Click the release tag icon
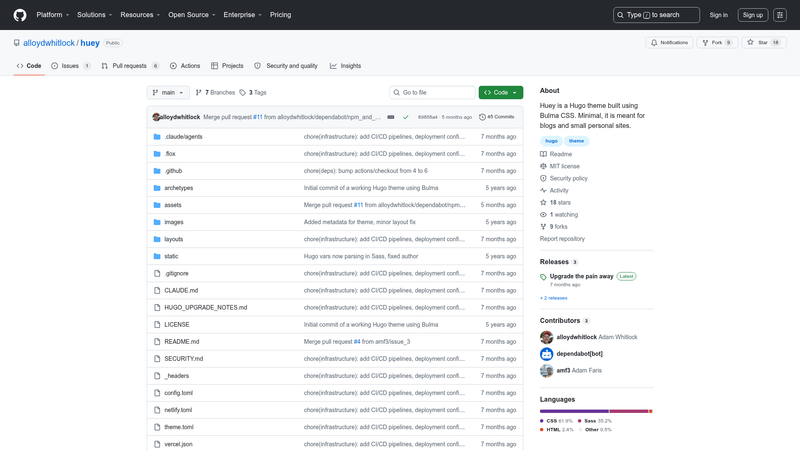800x450 pixels. [543, 277]
